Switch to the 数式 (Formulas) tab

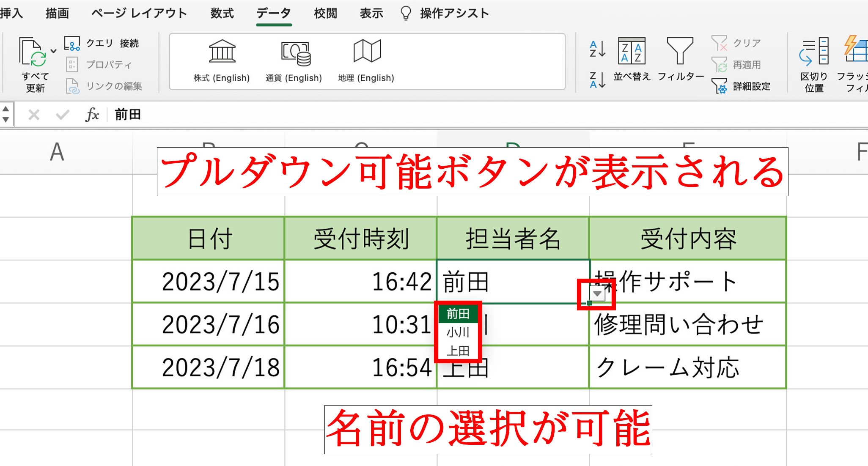tap(222, 14)
